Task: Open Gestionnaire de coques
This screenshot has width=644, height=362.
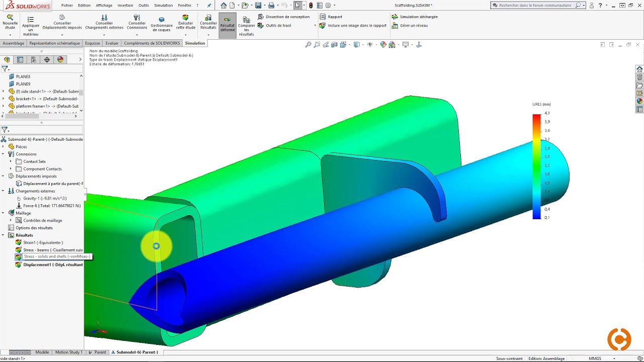Action: 162,24
